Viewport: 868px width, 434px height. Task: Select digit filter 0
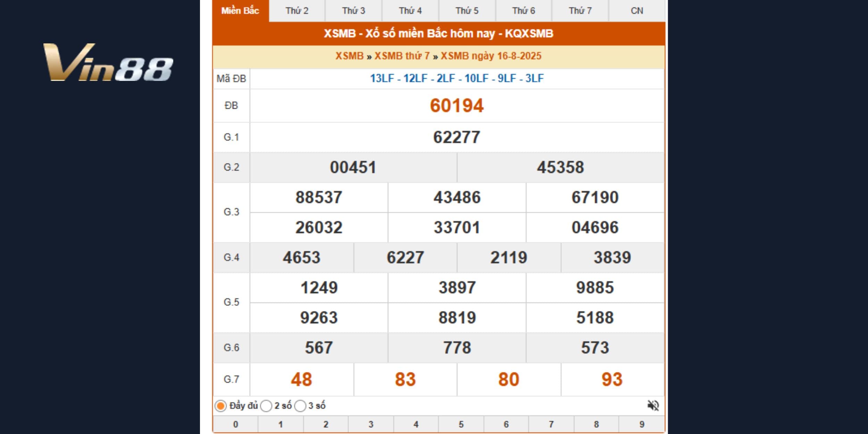click(235, 424)
